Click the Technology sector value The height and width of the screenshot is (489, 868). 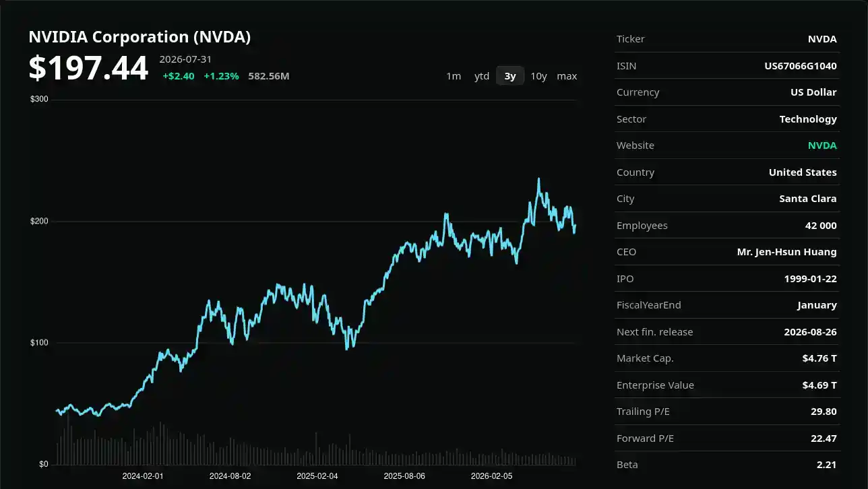click(x=808, y=119)
